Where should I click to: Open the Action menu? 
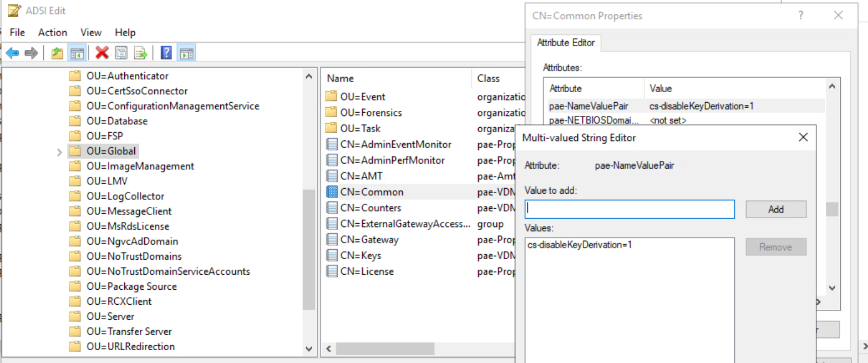click(x=52, y=33)
